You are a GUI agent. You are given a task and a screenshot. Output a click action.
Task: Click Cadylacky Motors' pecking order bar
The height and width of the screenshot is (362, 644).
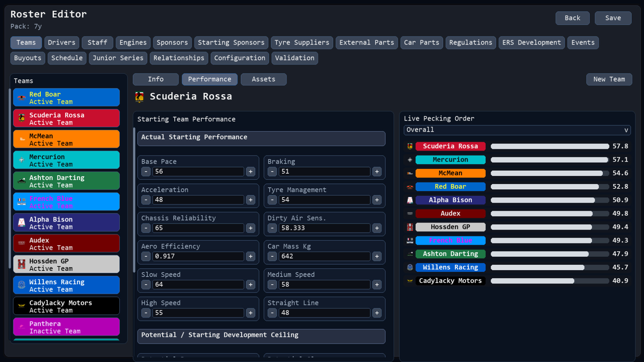tap(550, 281)
